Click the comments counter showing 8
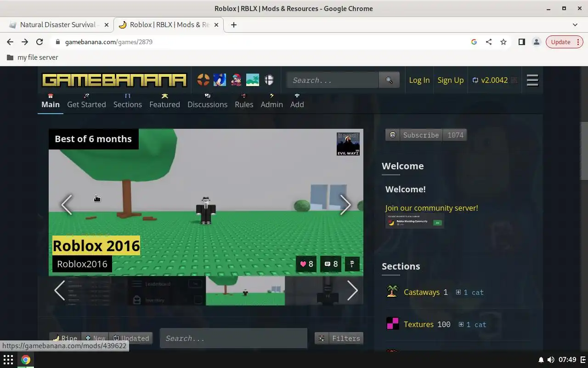Viewport: 588px width, 368px height. tap(331, 264)
